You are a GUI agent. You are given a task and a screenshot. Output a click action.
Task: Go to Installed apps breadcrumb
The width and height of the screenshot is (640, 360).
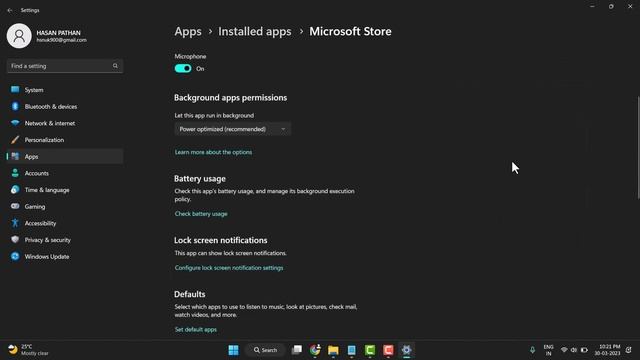coord(255,31)
